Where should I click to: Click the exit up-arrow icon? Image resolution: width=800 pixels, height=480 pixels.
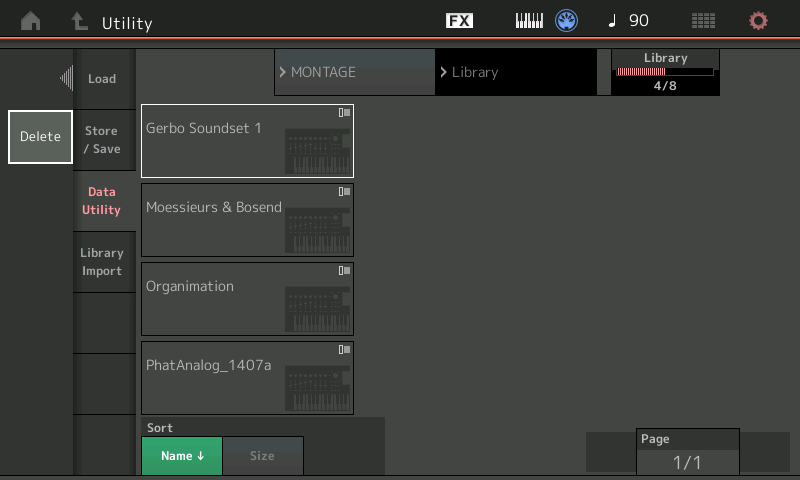click(x=78, y=21)
